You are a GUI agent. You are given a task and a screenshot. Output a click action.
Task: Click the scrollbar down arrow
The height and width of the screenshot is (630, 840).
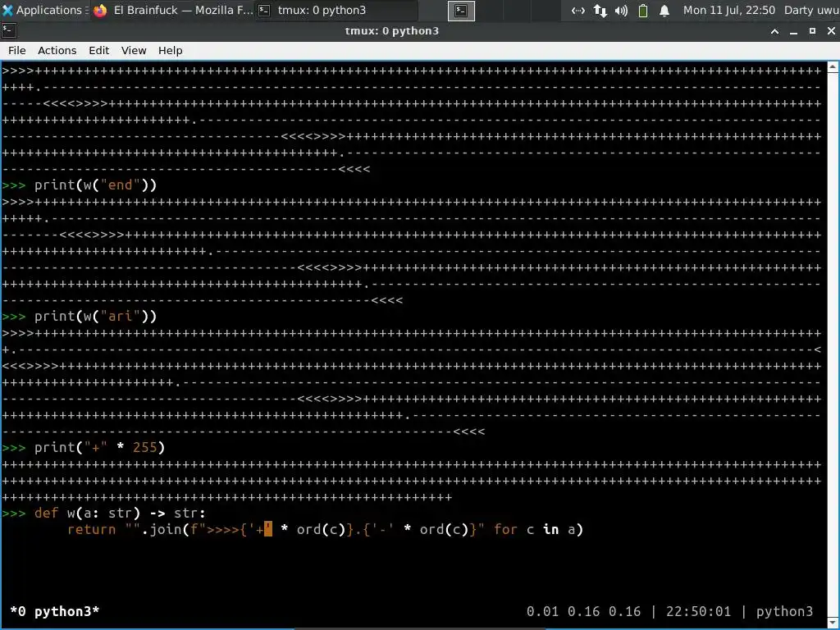click(x=833, y=623)
